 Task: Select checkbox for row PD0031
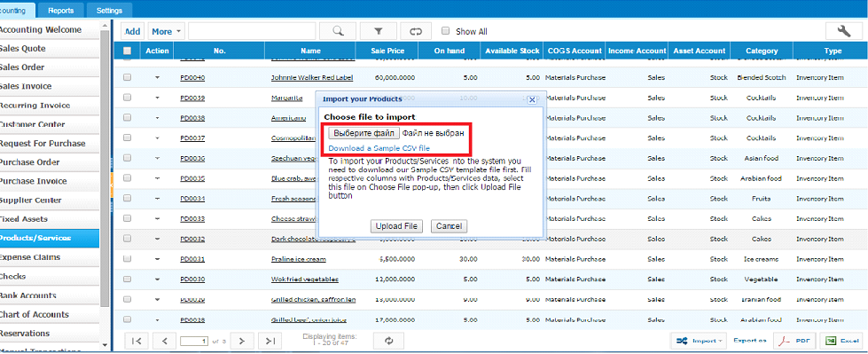tap(128, 259)
